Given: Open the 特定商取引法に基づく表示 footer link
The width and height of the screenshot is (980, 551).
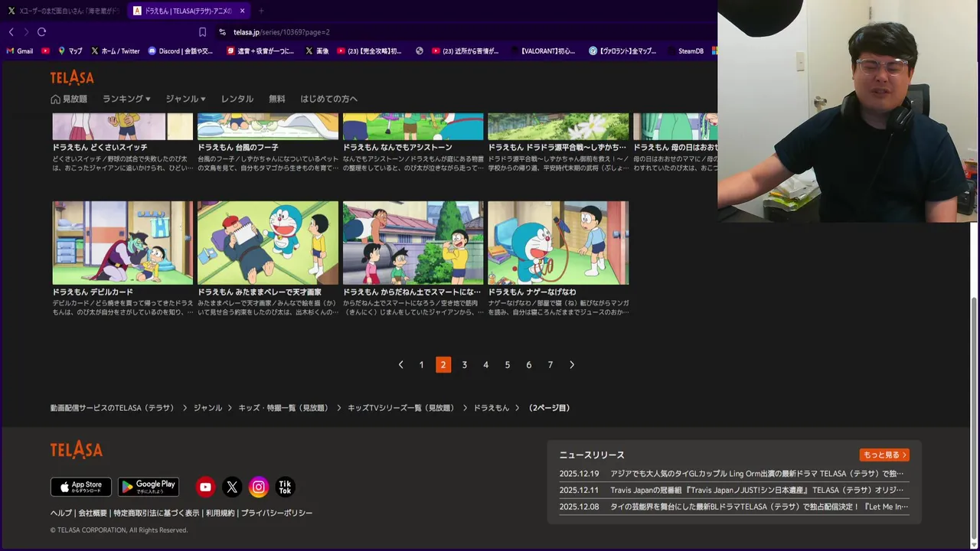Looking at the screenshot, I should (x=156, y=513).
